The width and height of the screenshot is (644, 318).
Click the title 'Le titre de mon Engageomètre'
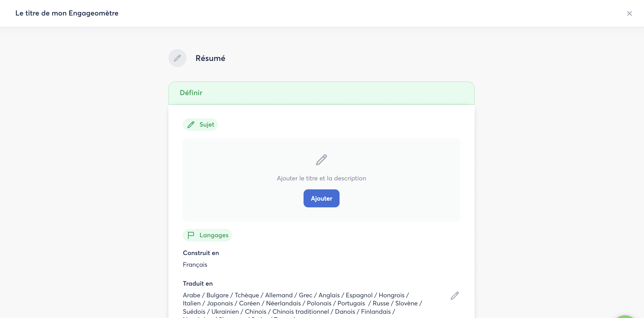pyautogui.click(x=67, y=13)
